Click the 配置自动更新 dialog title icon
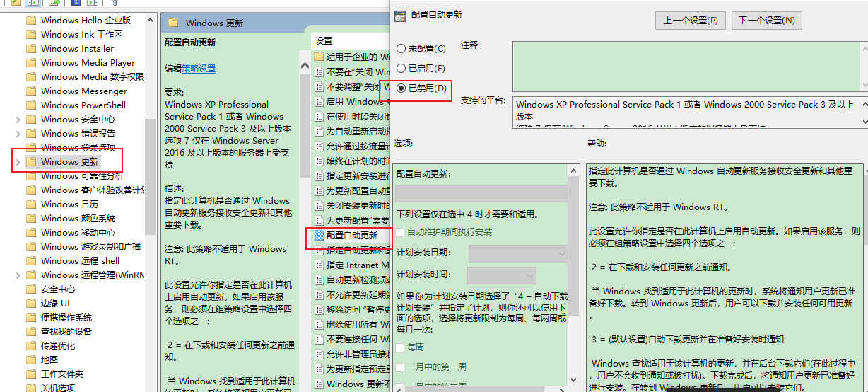The height and width of the screenshot is (392, 868). (400, 15)
